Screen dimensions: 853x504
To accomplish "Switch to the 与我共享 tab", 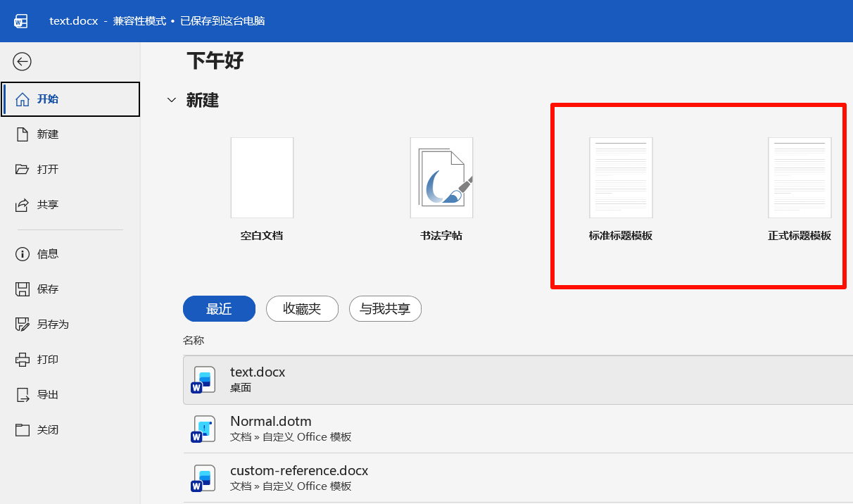I will tap(385, 308).
